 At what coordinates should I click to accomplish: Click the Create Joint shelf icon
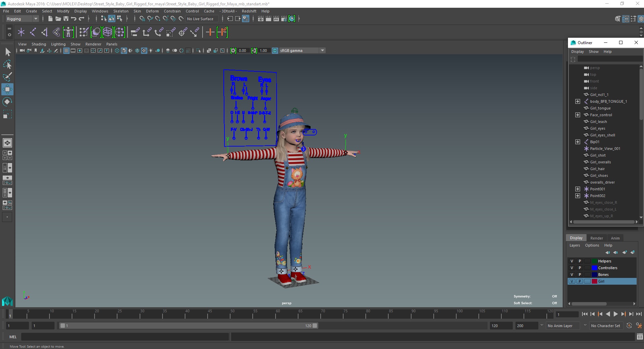[x=33, y=32]
